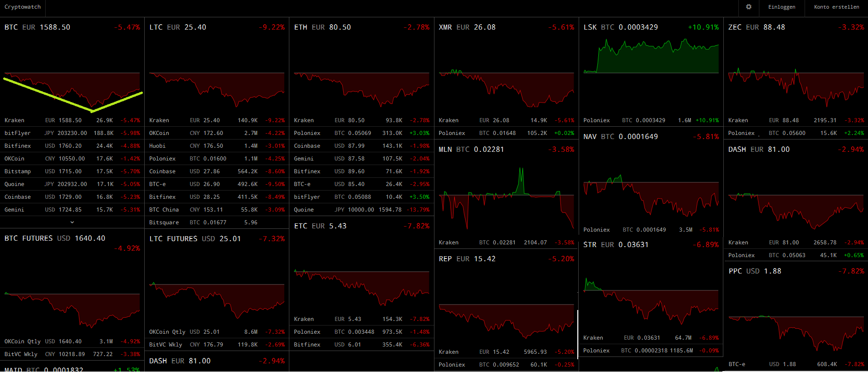
Task: Open the Coinbase USD 87.99 row
Action: (362, 146)
